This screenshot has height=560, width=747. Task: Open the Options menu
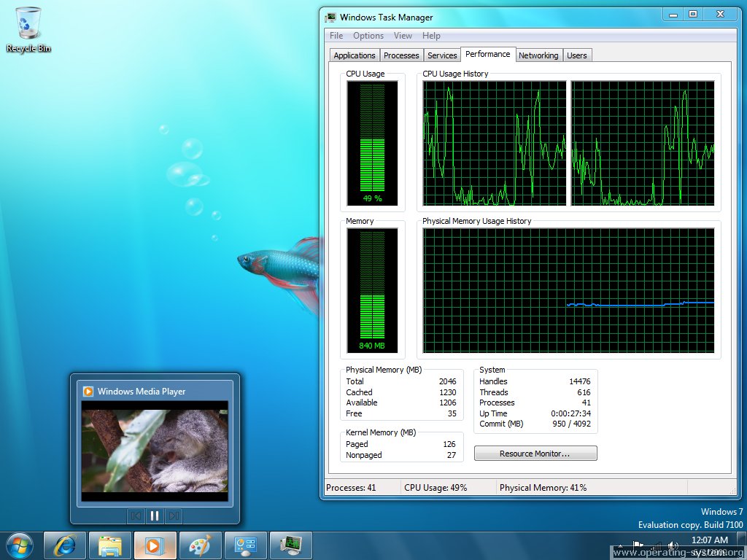click(x=368, y=36)
